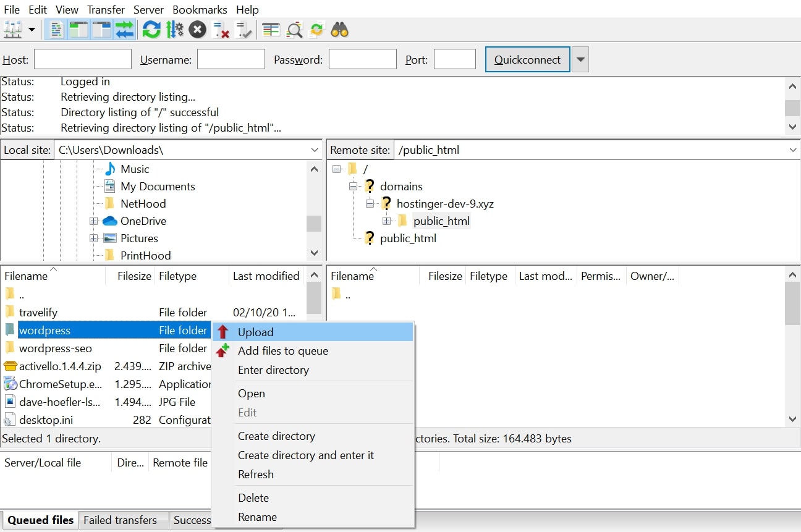Choose Rename in context menu

312,517
